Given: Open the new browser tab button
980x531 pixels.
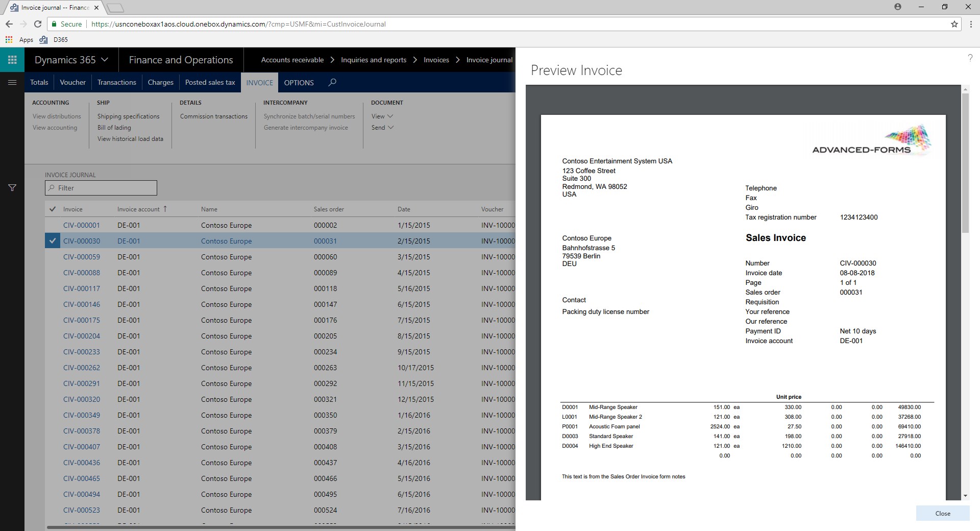Looking at the screenshot, I should (x=115, y=8).
